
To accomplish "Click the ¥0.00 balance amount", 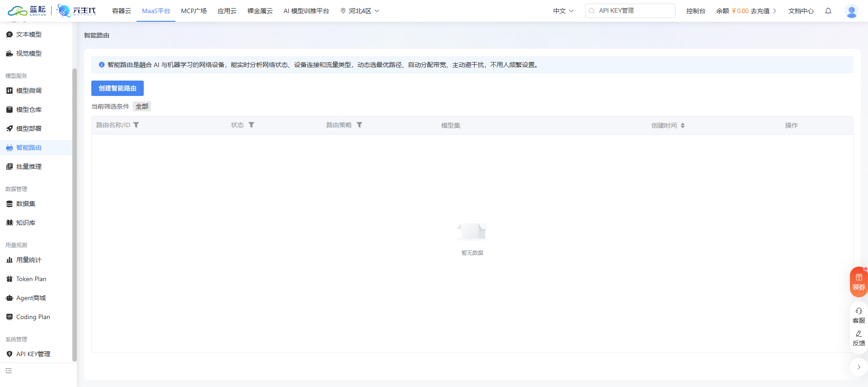I will 740,11.
